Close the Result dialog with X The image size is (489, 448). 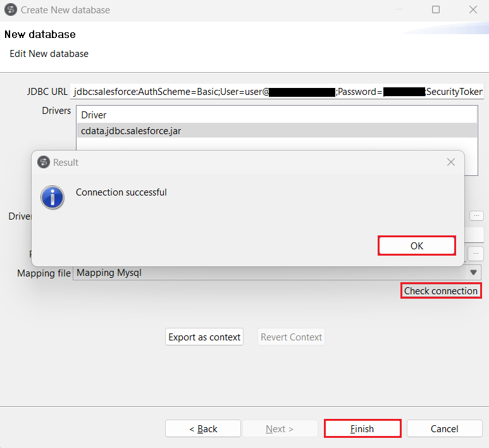coord(450,162)
